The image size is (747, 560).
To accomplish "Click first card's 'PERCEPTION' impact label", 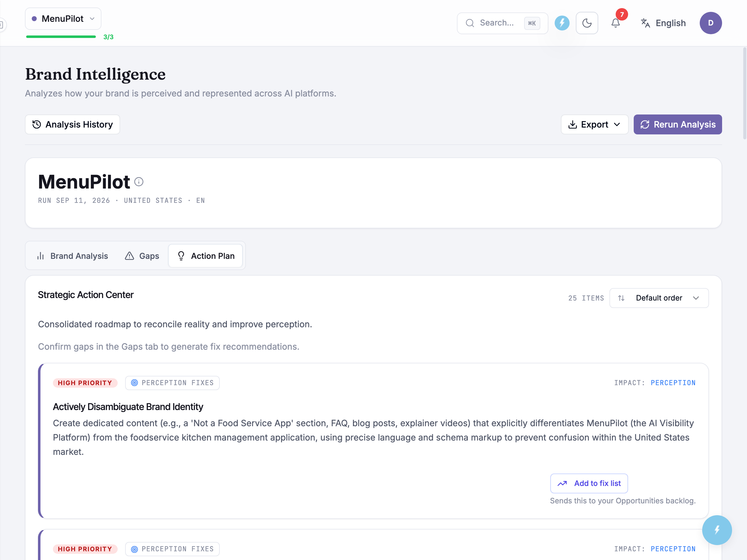I will coord(673,383).
